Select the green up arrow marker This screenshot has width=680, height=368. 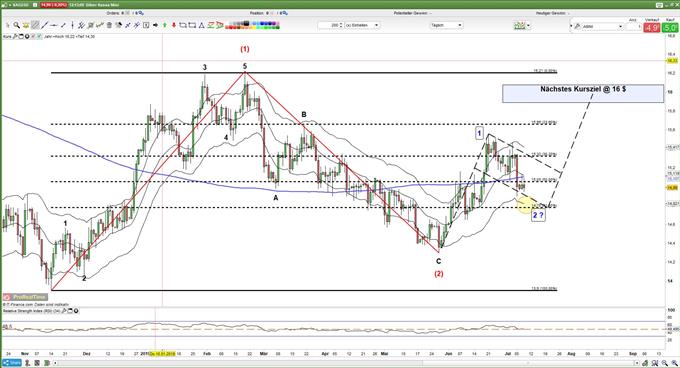[165, 25]
